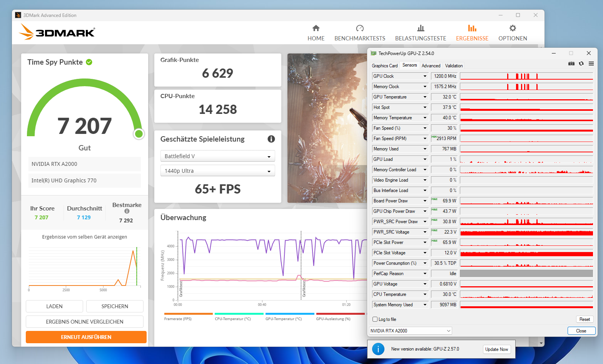Click the 1200.0 MHz GPU Clock value
Screen dimensions: 603x364
(444, 76)
